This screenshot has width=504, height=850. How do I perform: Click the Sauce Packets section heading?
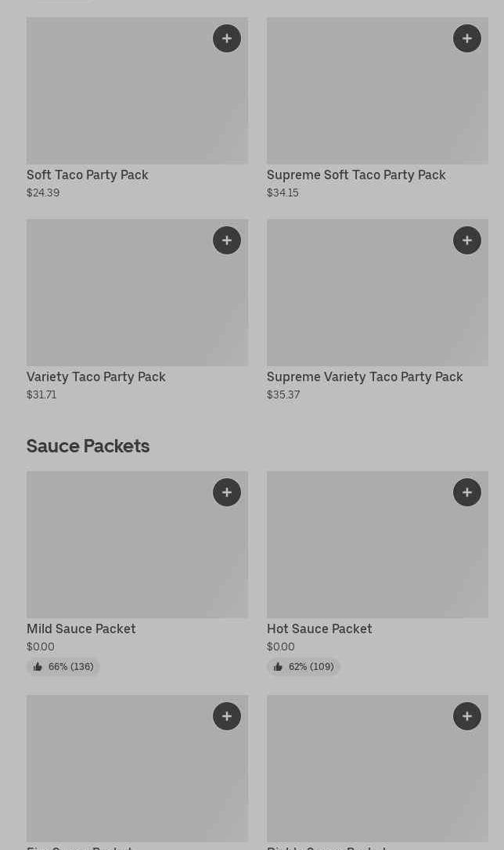88,445
